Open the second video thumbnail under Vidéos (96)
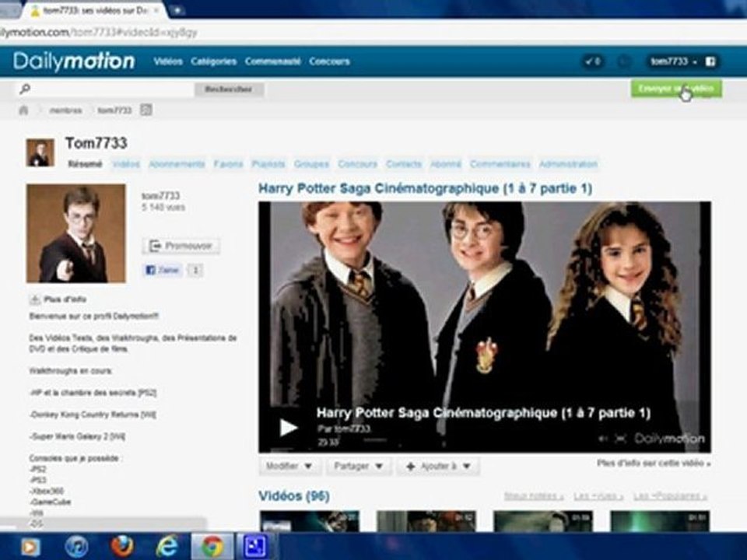This screenshot has width=747, height=560. (426, 521)
